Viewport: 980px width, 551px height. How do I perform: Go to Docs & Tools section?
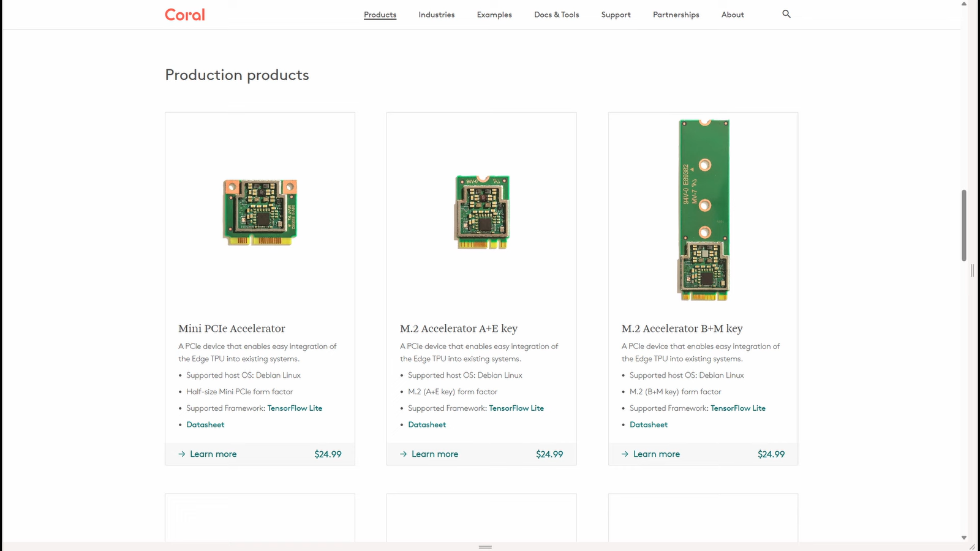pyautogui.click(x=556, y=15)
